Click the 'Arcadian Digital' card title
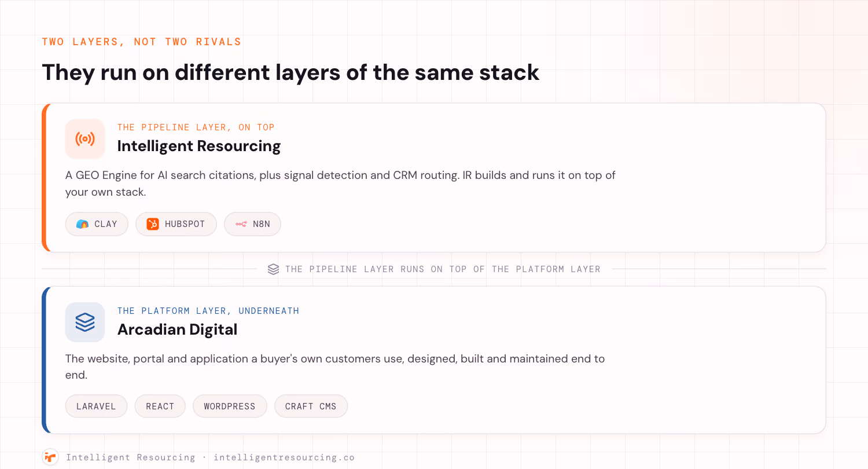The width and height of the screenshot is (868, 469). point(177,329)
